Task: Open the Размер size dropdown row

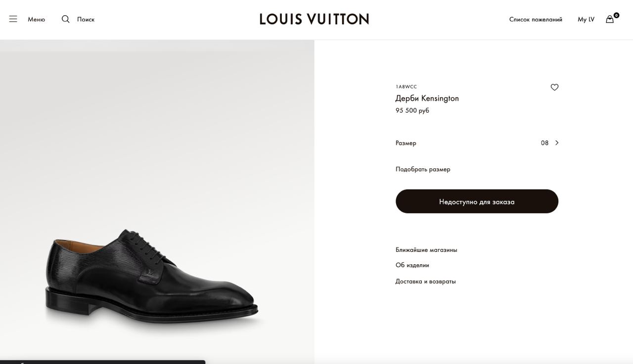Action: tap(477, 143)
